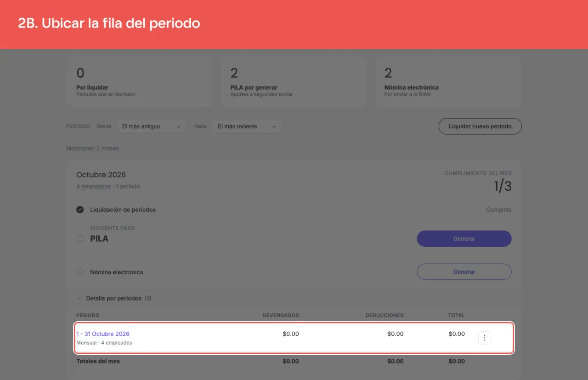Click the Nómina electrónica step circle

[x=80, y=272]
